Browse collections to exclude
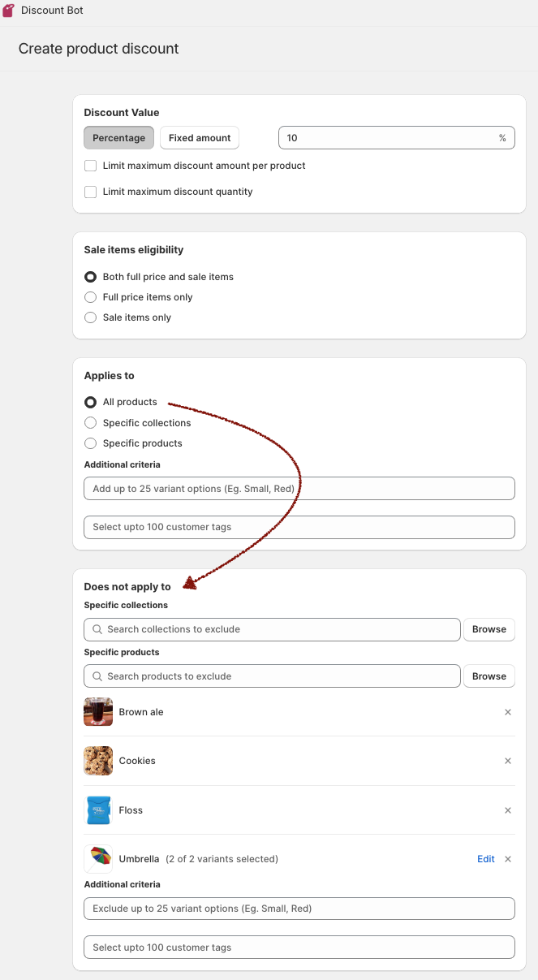Viewport: 538px width, 980px height. point(489,629)
